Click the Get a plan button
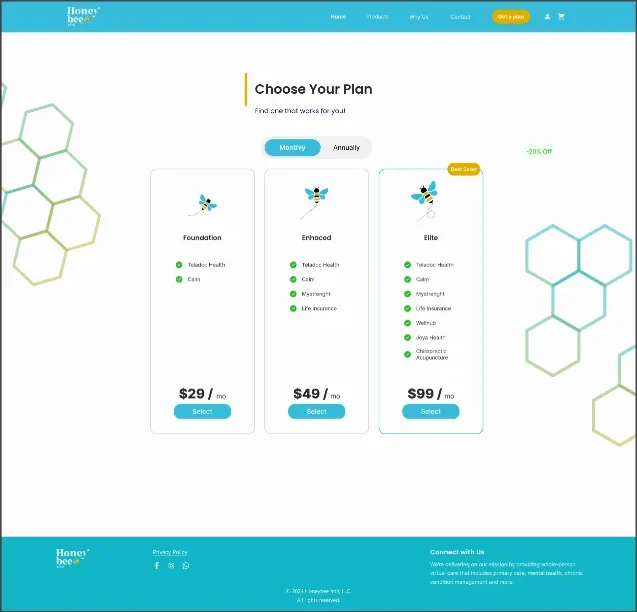This screenshot has width=637, height=612. click(511, 17)
